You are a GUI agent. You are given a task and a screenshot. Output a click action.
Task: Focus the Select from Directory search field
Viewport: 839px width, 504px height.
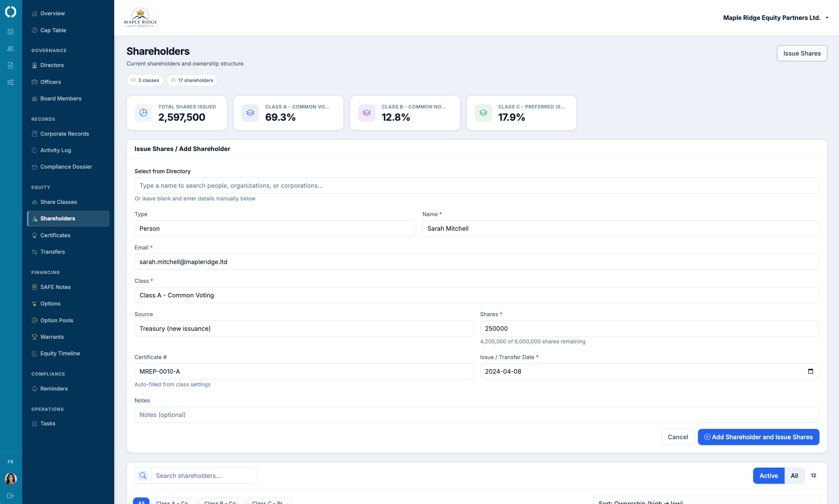pos(477,186)
